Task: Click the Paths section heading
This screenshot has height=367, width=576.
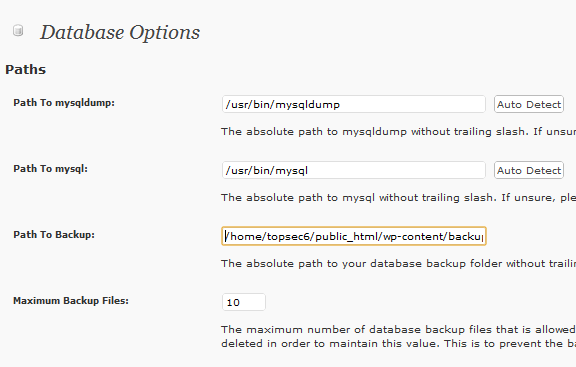Action: pos(25,69)
